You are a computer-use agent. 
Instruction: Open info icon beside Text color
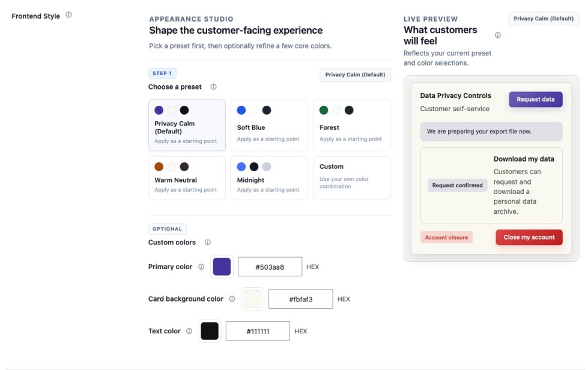point(189,332)
